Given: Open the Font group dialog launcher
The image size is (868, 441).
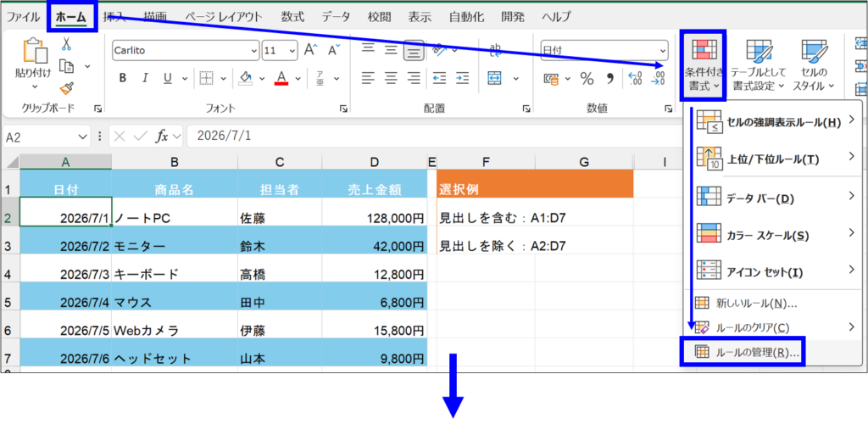Looking at the screenshot, I should pos(343,109).
